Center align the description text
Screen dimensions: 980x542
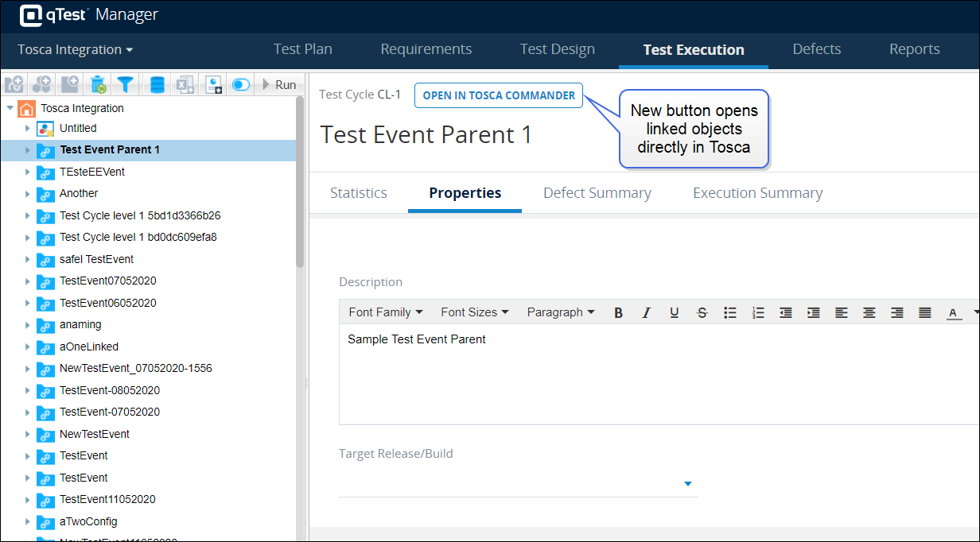[x=869, y=312]
